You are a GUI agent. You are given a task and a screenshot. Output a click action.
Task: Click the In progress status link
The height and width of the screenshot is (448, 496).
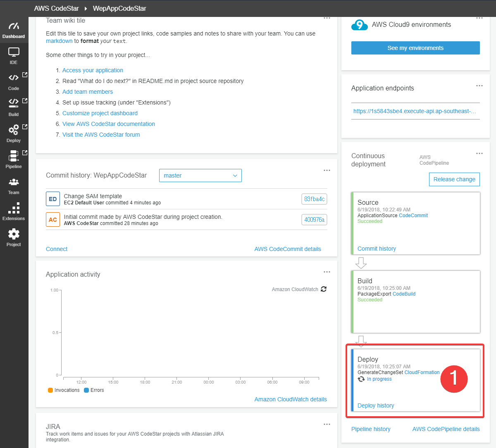pyautogui.click(x=379, y=379)
